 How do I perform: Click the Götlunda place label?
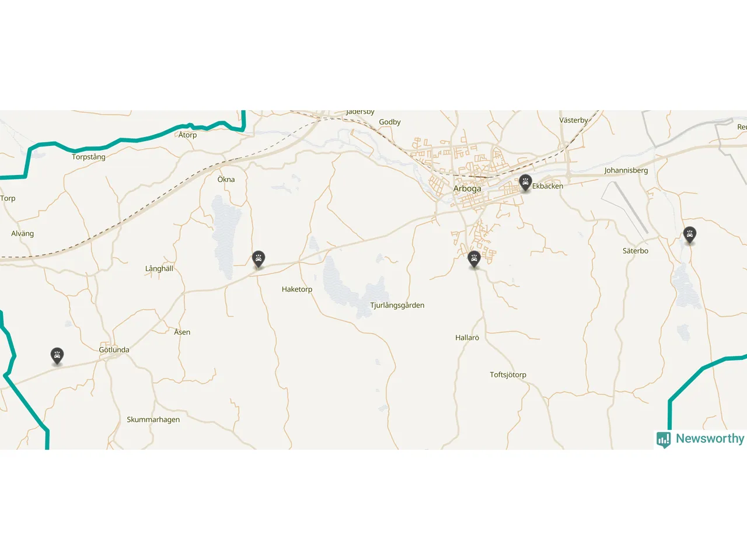(x=114, y=350)
